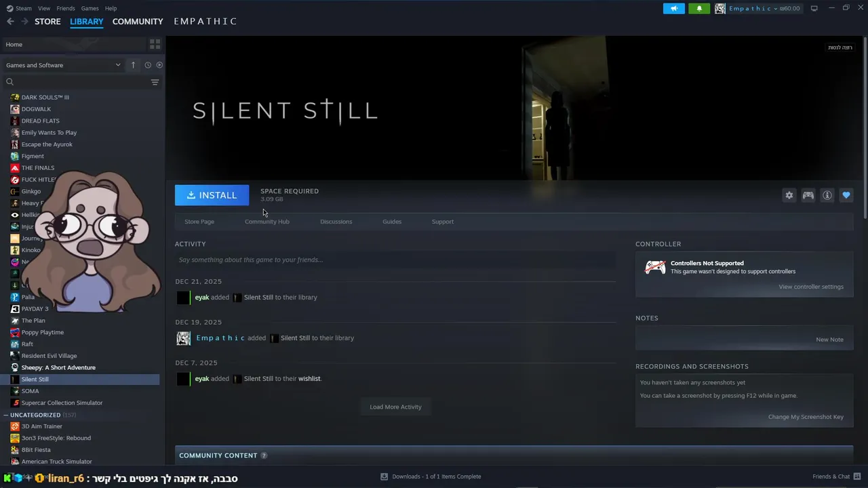
Task: Select 3D Aim Trainer
Action: pyautogui.click(x=41, y=426)
